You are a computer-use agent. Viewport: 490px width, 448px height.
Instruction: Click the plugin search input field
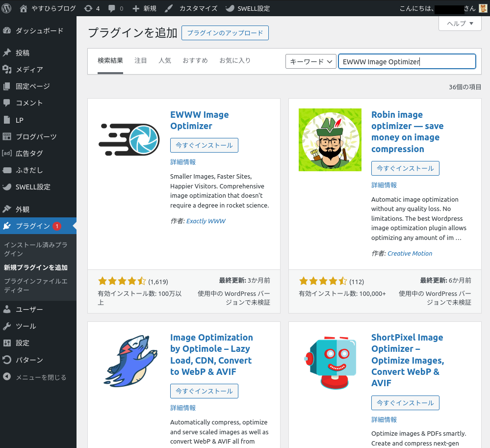407,61
